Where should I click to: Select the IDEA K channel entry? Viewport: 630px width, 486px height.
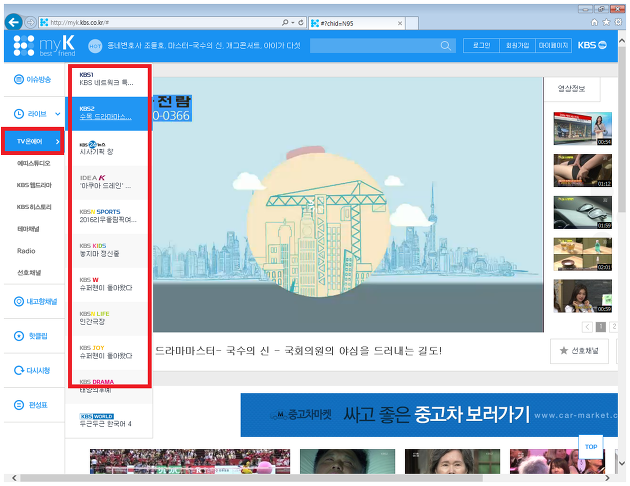coord(109,182)
